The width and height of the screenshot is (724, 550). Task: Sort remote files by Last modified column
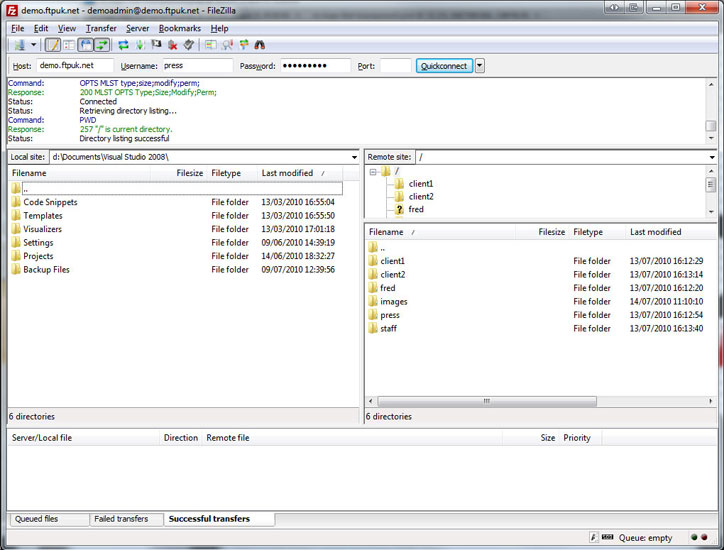coord(671,232)
